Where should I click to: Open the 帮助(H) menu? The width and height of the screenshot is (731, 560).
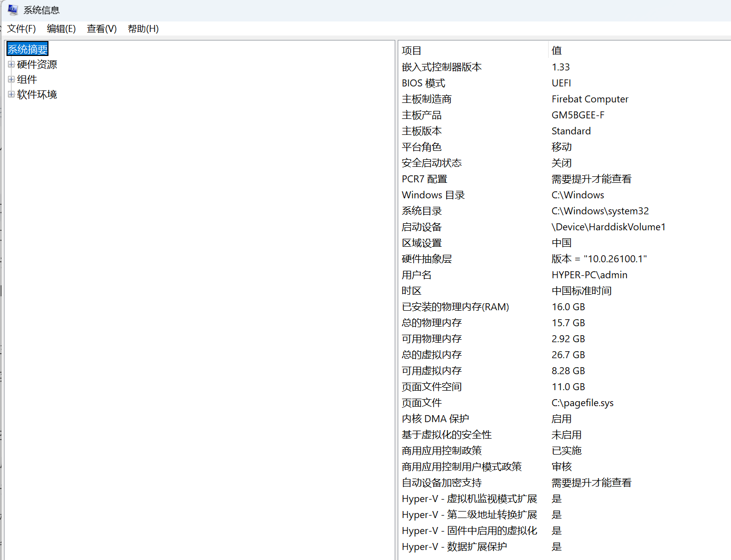[143, 28]
